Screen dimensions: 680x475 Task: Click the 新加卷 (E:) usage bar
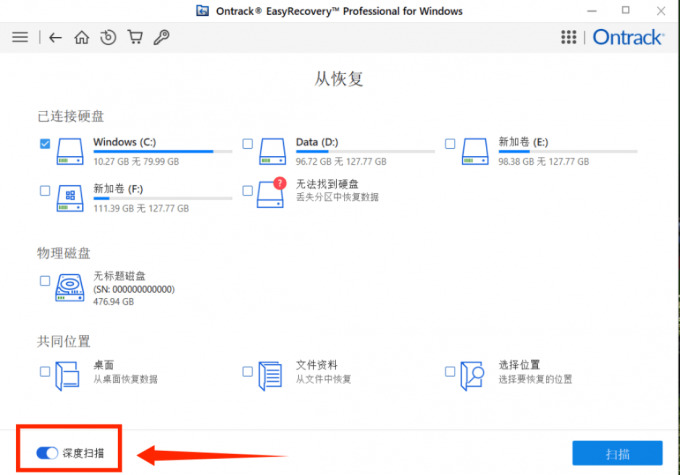(568, 151)
